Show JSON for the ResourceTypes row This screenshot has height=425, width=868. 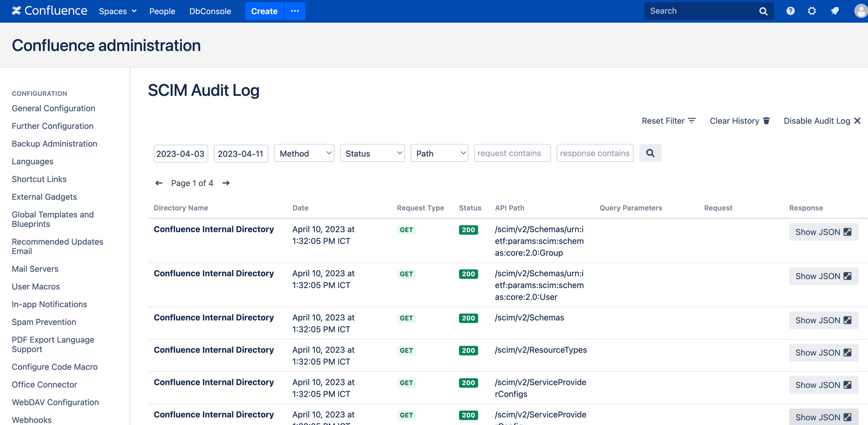pyautogui.click(x=823, y=353)
